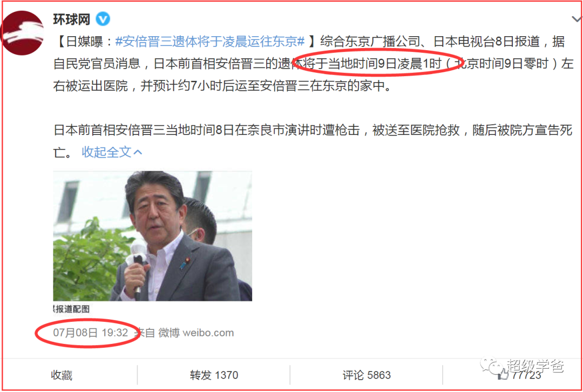Like the post with thumbs-up icon

pyautogui.click(x=503, y=375)
